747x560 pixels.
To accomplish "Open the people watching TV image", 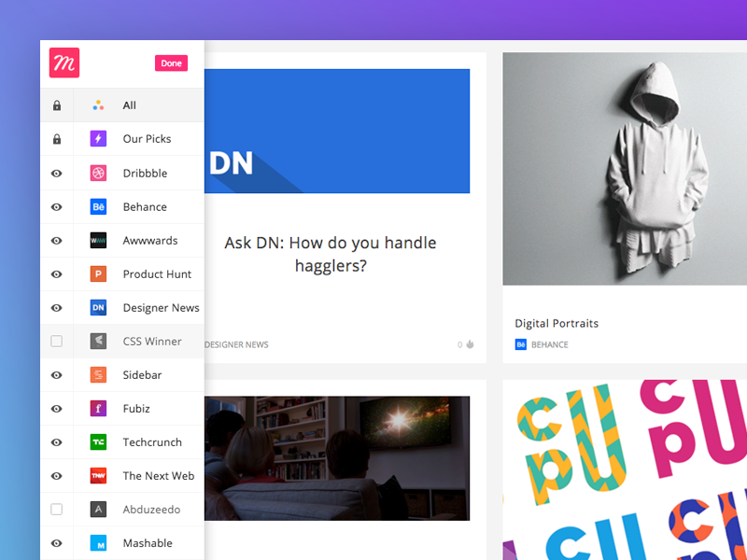I will pyautogui.click(x=337, y=458).
